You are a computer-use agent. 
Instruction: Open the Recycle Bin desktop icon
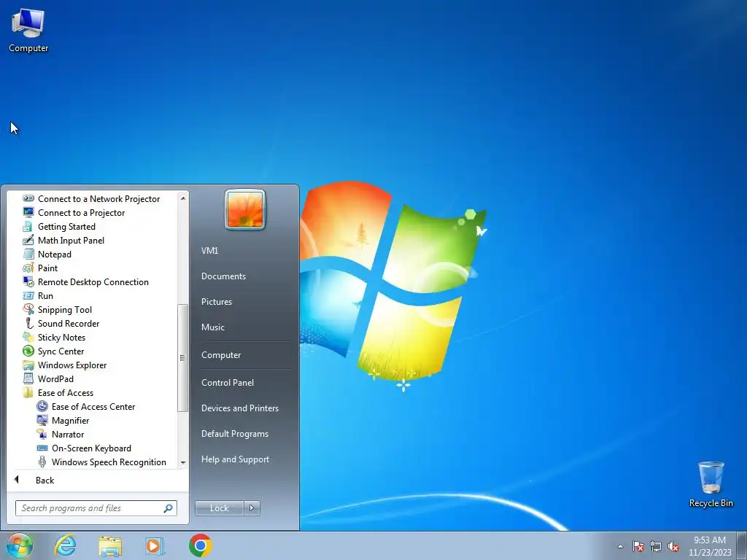click(711, 484)
